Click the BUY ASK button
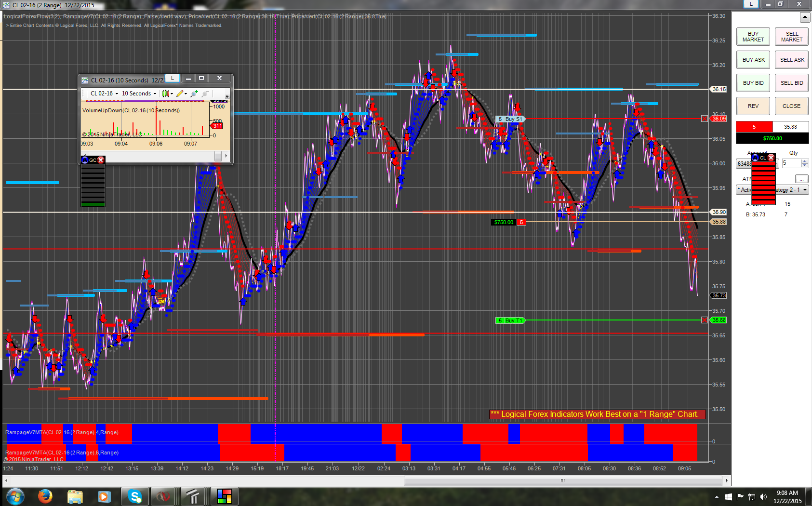This screenshot has width=812, height=506. tap(753, 60)
